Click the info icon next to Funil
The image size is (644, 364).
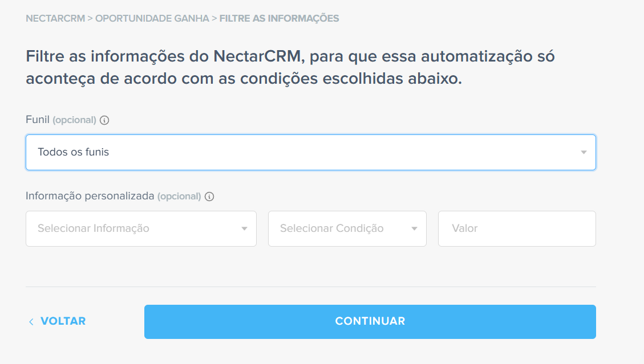pyautogui.click(x=104, y=120)
